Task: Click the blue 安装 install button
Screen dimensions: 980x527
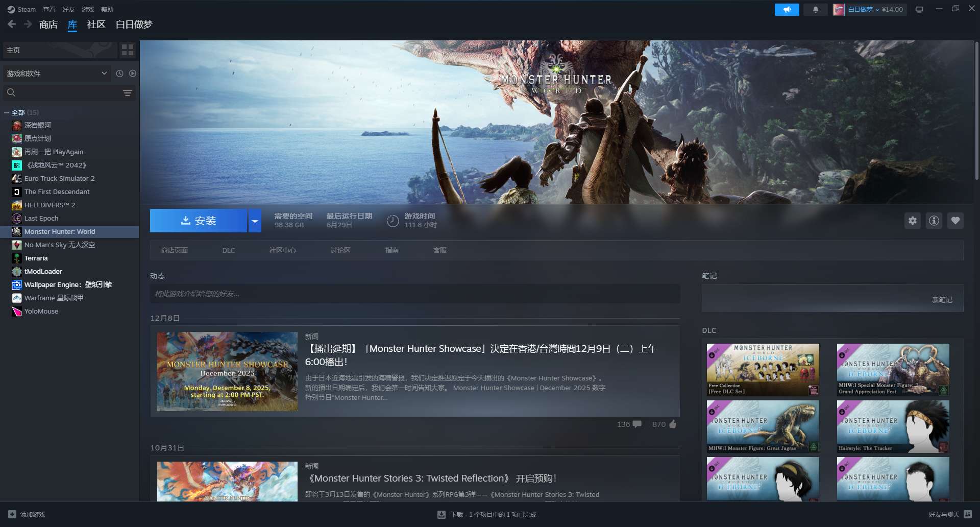Action: (x=199, y=221)
